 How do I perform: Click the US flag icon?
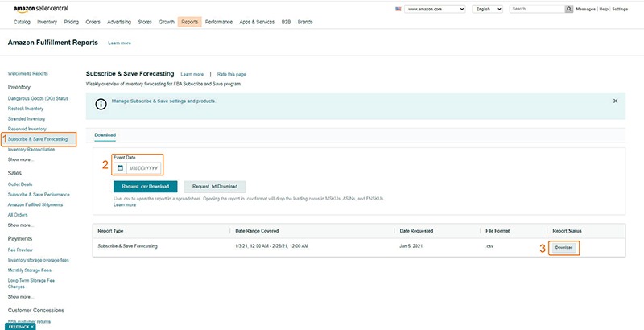[x=398, y=9]
